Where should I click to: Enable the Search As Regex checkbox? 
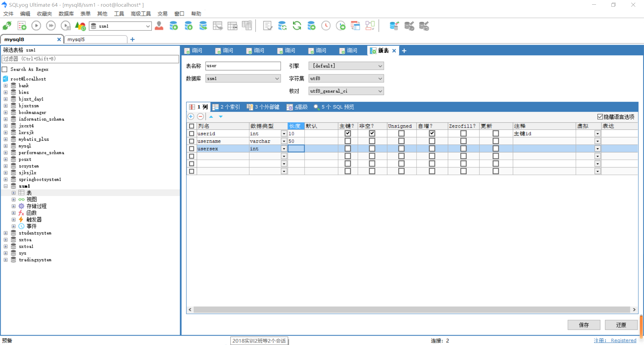coord(5,69)
